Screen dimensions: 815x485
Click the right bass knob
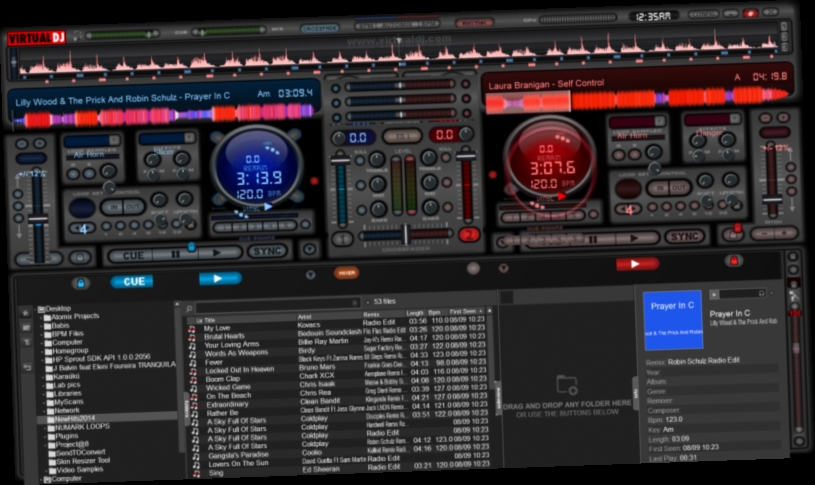tap(430, 207)
